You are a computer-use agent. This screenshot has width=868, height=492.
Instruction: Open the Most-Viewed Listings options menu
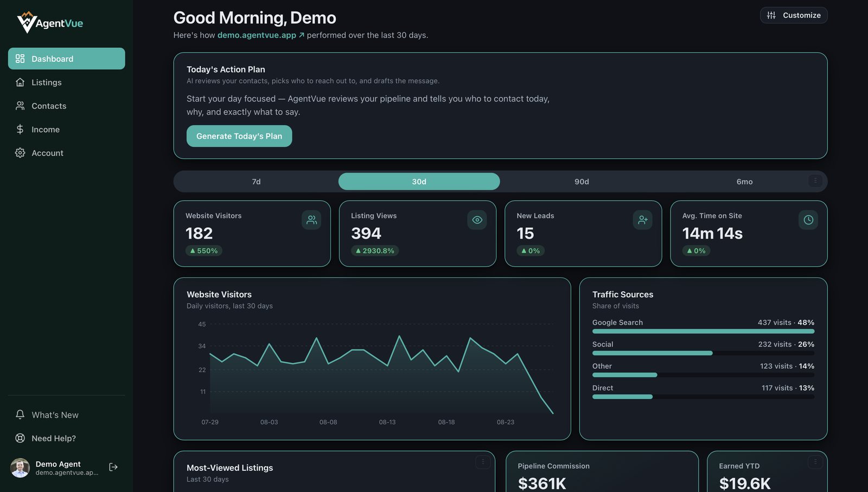(483, 462)
